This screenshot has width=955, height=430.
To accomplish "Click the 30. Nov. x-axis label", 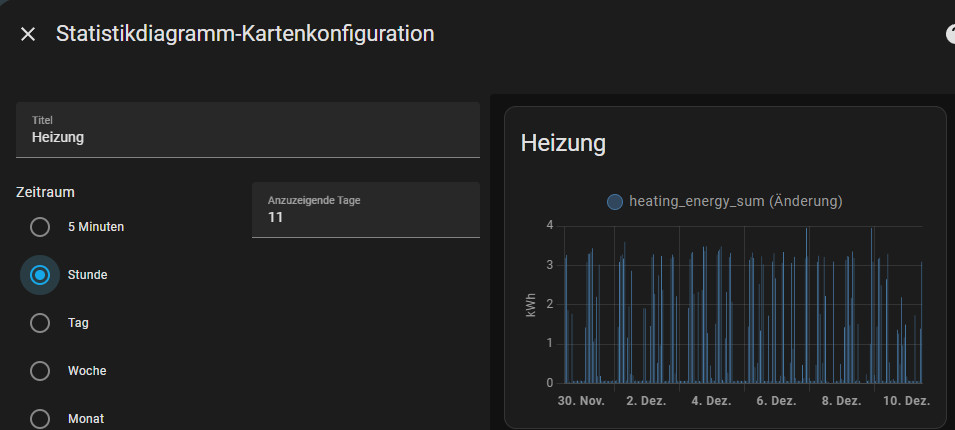I will click(x=581, y=400).
